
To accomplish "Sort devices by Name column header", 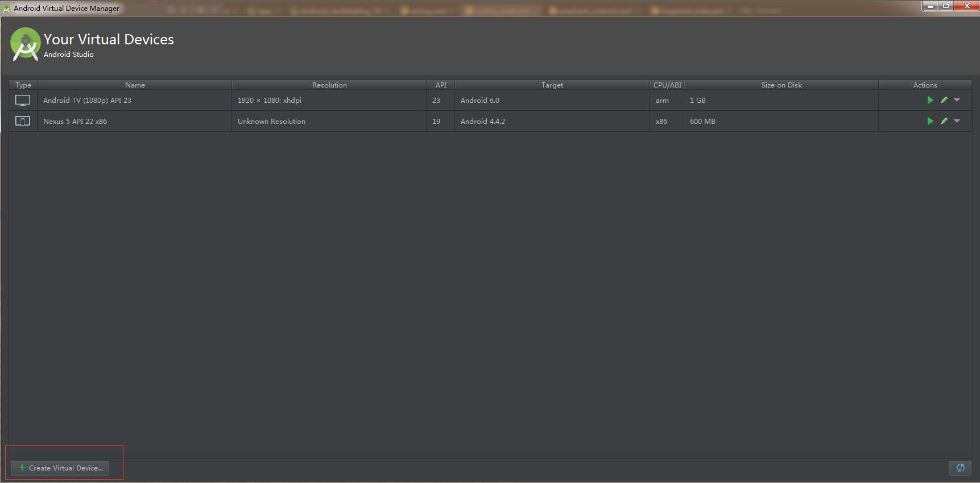I will (135, 85).
